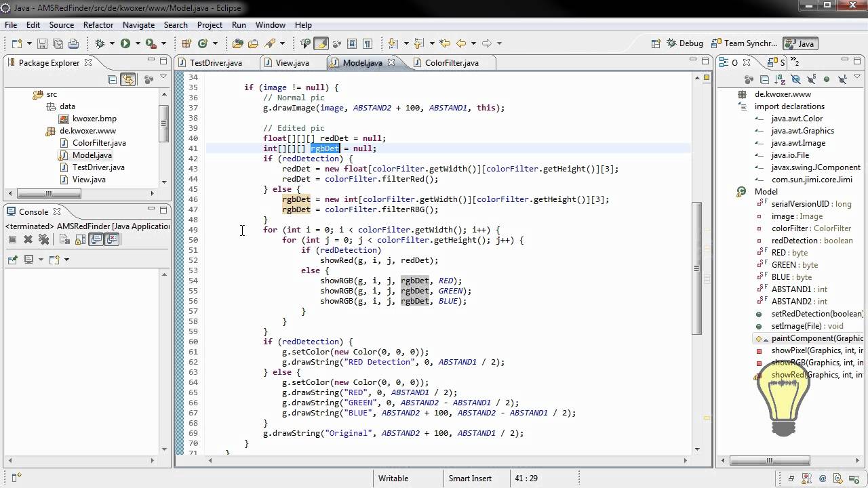The image size is (868, 488).
Task: Toggle Link with Editor in Package Explorer
Action: click(x=128, y=79)
